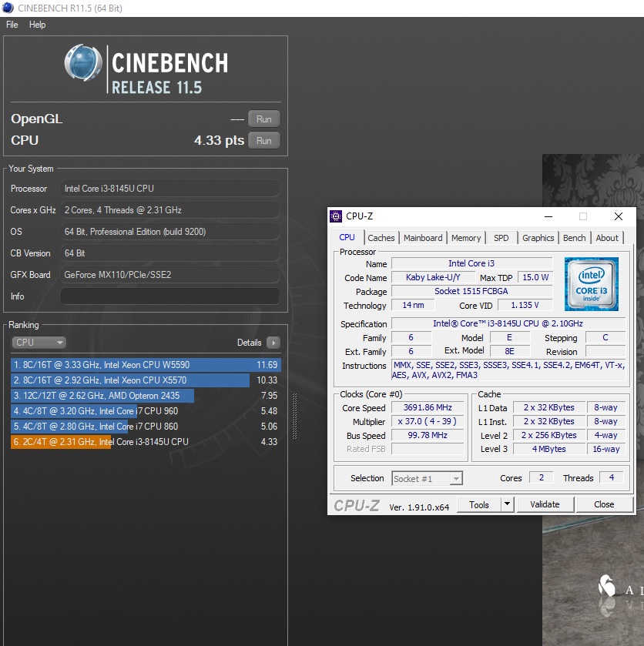Run the OpenGL benchmark

click(264, 119)
